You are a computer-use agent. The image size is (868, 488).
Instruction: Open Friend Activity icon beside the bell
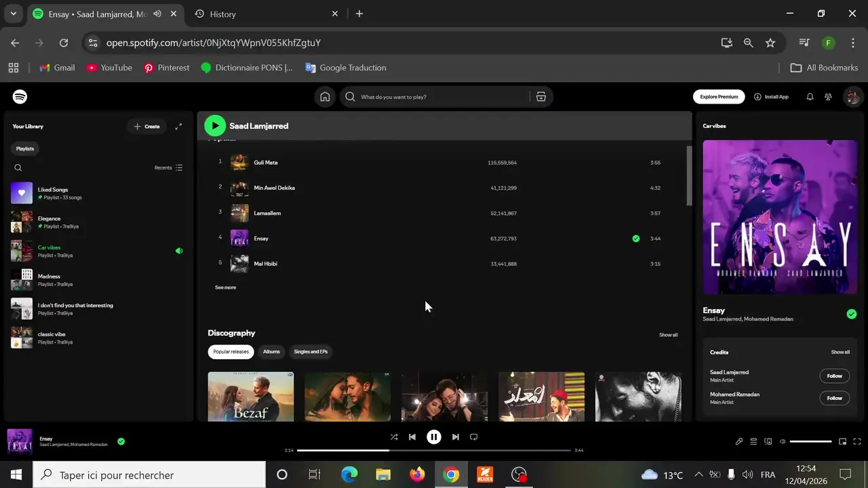[828, 97]
